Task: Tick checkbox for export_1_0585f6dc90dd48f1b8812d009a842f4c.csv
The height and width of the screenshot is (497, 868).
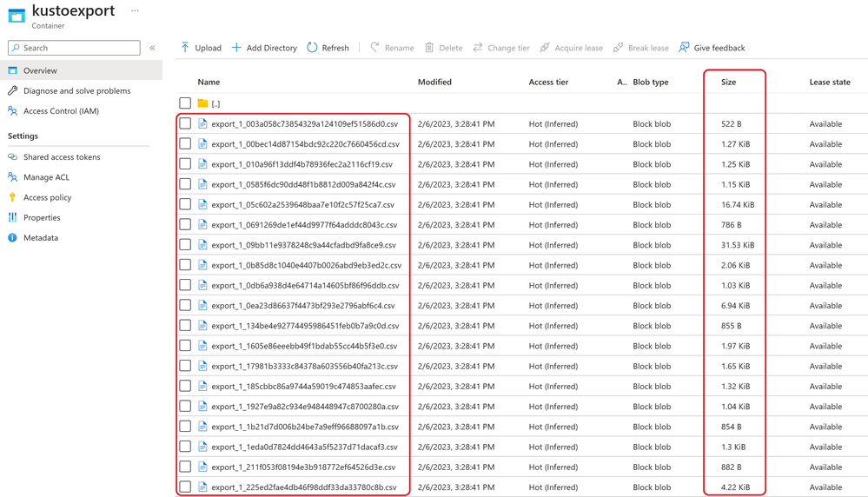Action: coord(185,184)
